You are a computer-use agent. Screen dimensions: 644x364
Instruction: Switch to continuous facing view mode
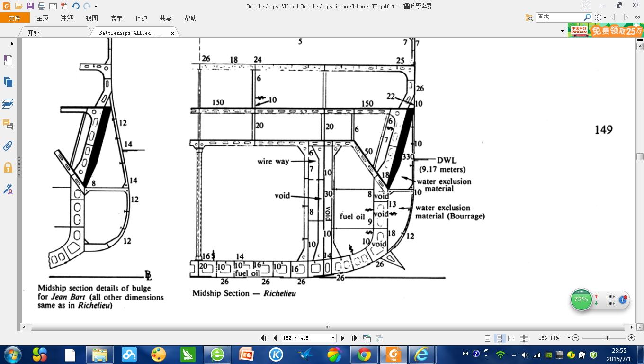[x=524, y=338]
